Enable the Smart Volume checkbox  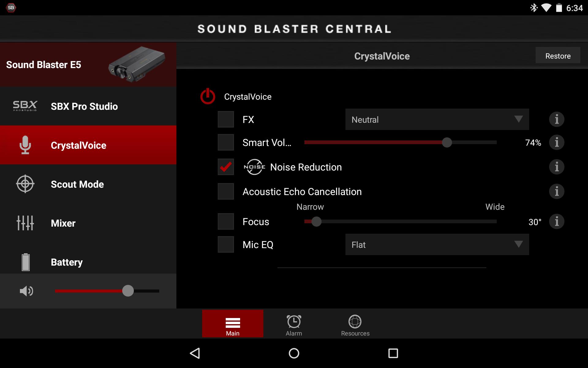[226, 142]
